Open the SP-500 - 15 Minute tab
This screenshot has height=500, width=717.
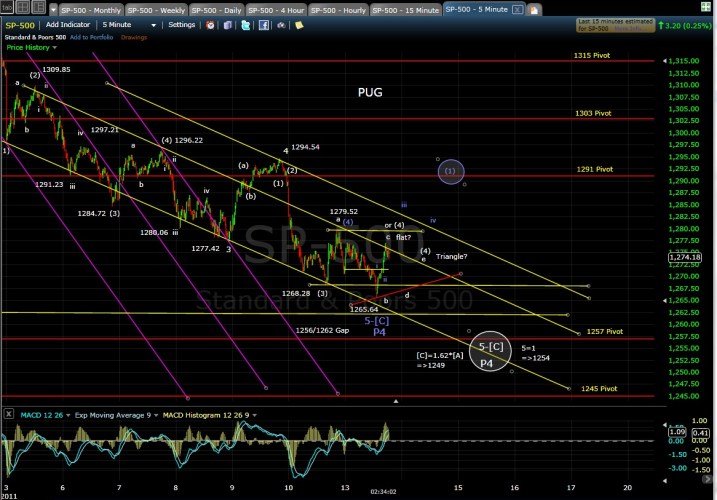(406, 10)
